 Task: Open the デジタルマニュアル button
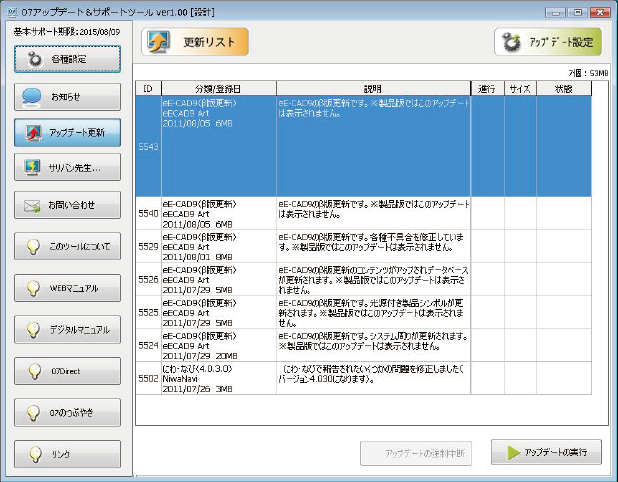(x=68, y=329)
